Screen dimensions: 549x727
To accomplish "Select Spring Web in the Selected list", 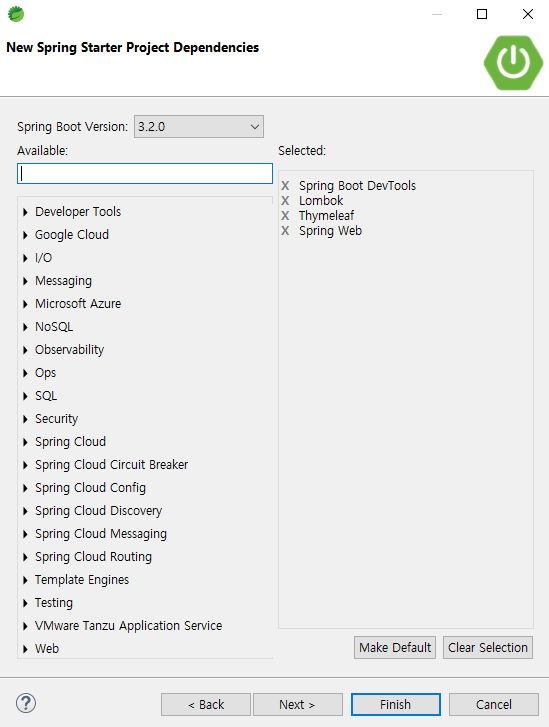I will click(330, 231).
